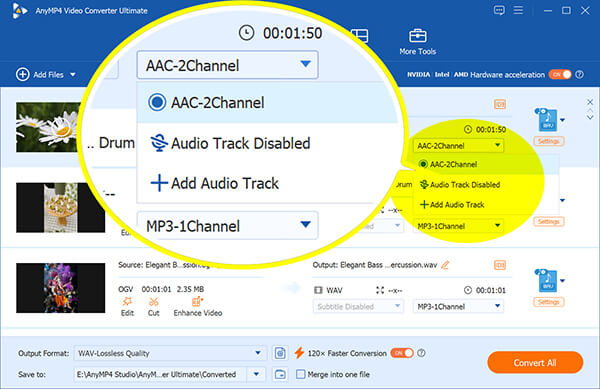600x389 pixels.
Task: Click the 00:01:01 output duration clock
Action: pos(468,290)
